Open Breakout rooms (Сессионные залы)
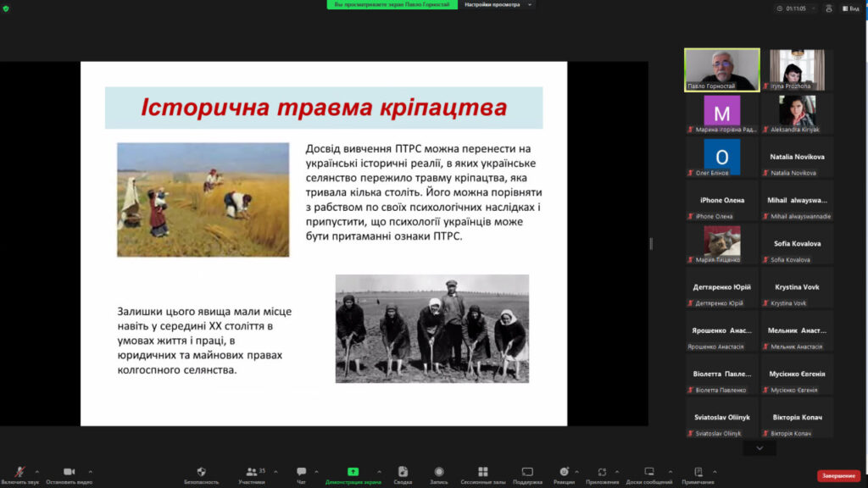868x488 pixels. (482, 472)
